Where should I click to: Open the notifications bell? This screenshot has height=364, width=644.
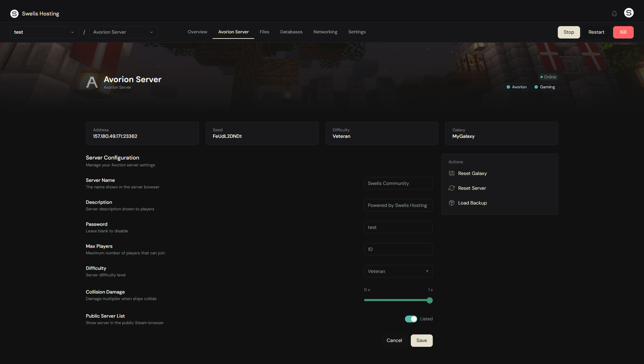pos(614,14)
